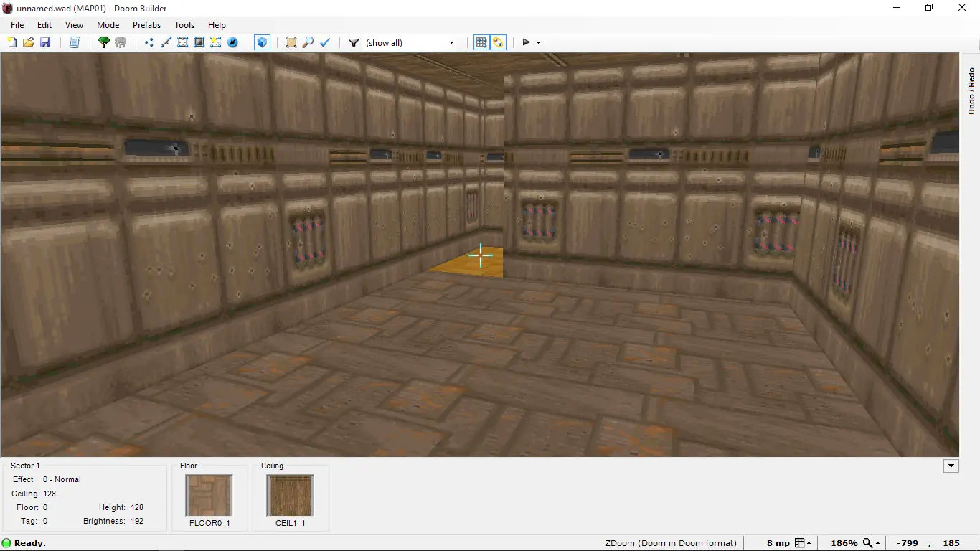Click the "0 - Normal" effect value
Screen dimensions: 980x551
click(62, 479)
